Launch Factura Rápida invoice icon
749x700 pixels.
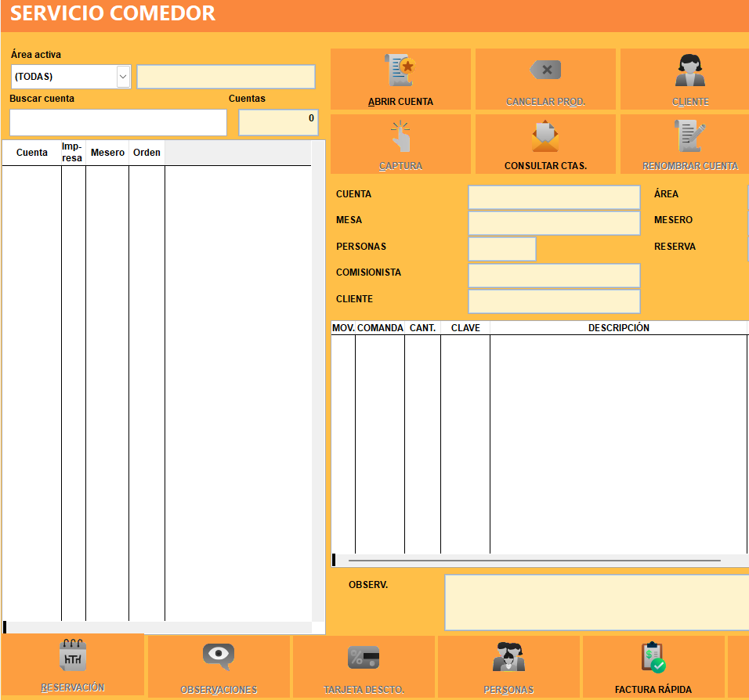[653, 656]
